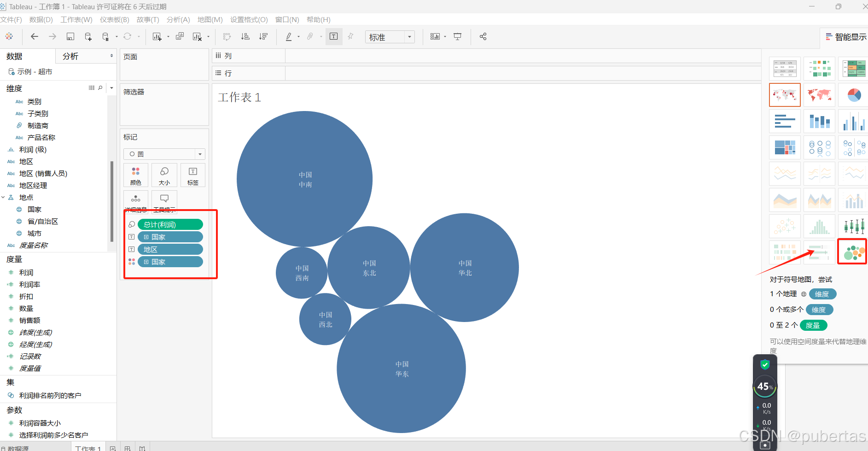Open the mark type 圆 dropdown
The height and width of the screenshot is (451, 868).
(164, 154)
